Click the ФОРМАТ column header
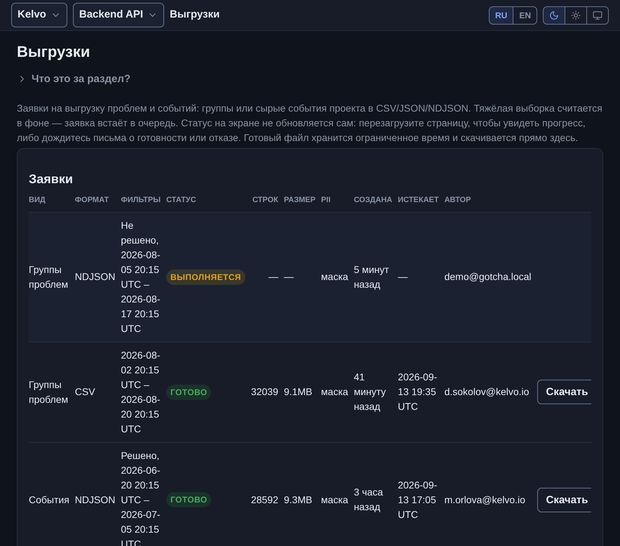620x546 pixels. coord(91,199)
